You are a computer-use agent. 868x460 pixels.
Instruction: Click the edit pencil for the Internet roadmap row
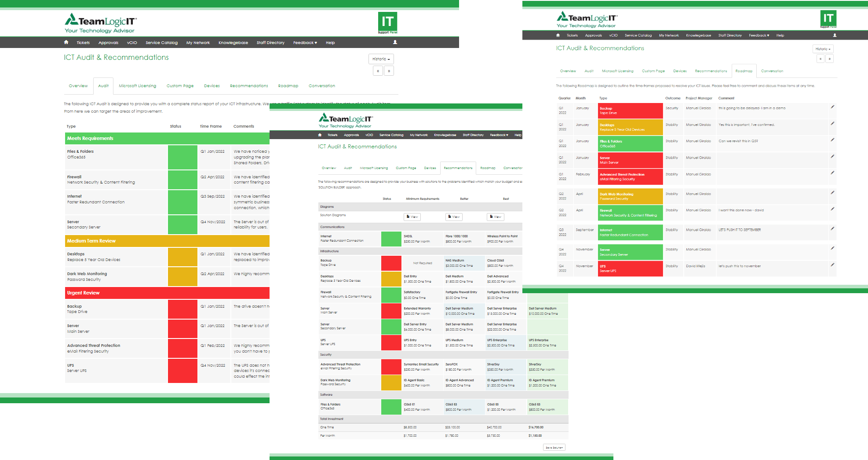(832, 229)
